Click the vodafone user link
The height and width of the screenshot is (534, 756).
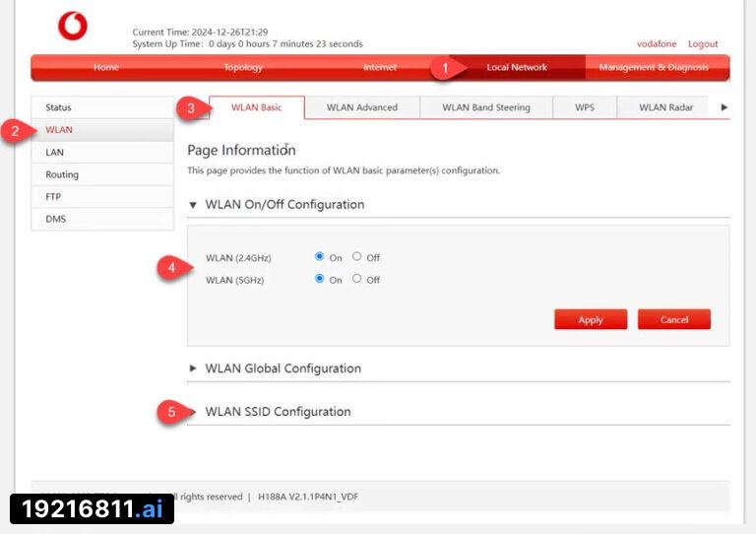pos(657,44)
